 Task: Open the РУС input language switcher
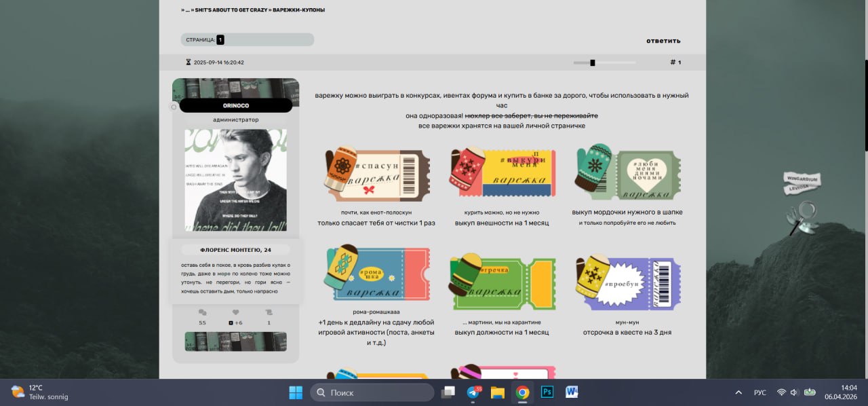[760, 392]
